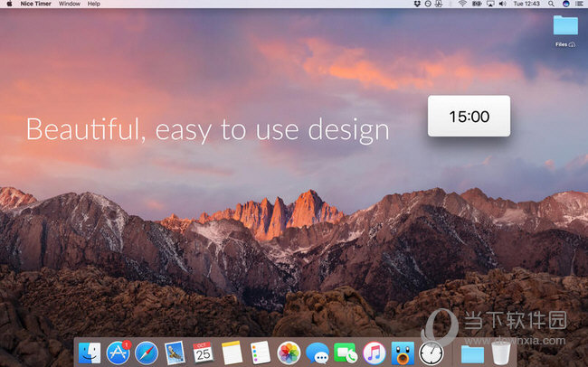This screenshot has height=367, width=588.
Task: Open the Window menu
Action: click(70, 5)
